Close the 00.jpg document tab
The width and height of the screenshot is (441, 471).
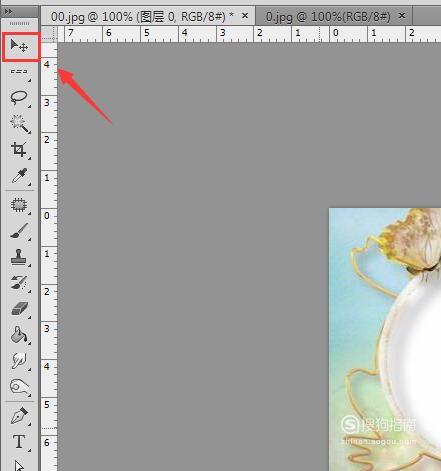coord(245,15)
